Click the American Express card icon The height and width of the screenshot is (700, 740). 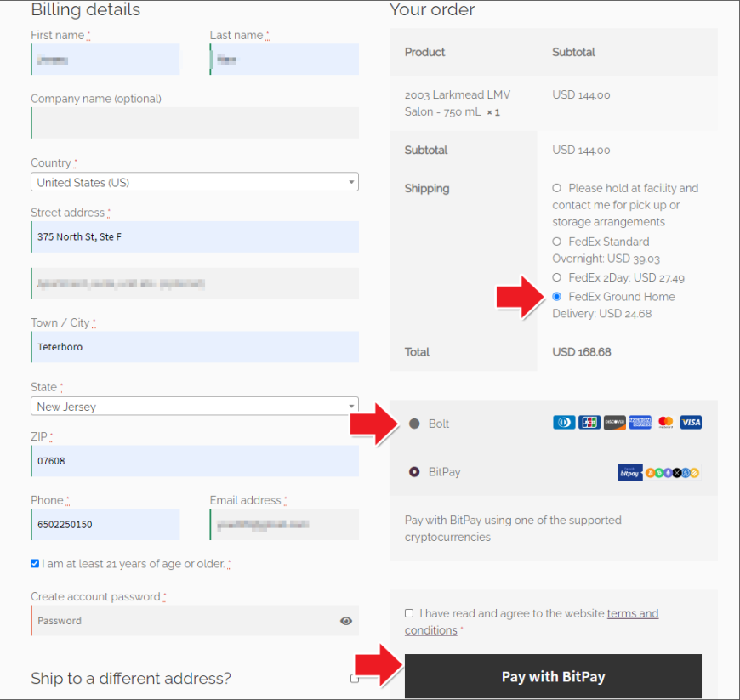pos(640,422)
